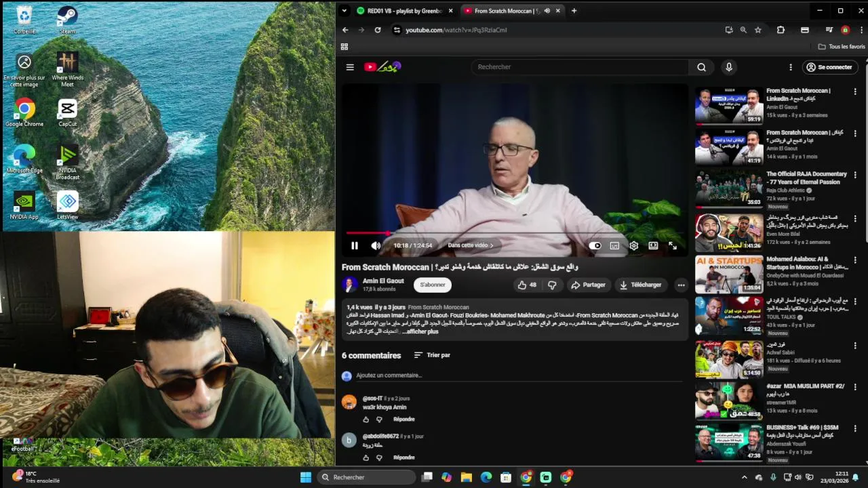The width and height of the screenshot is (868, 488).
Task: Click the YouTube search magnifier button
Action: pos(701,67)
